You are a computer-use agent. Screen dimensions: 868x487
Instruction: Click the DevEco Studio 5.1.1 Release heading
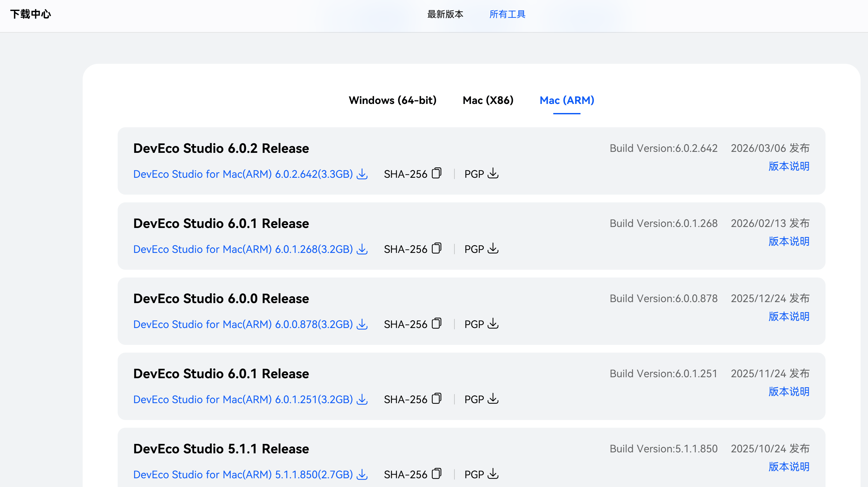(x=221, y=449)
